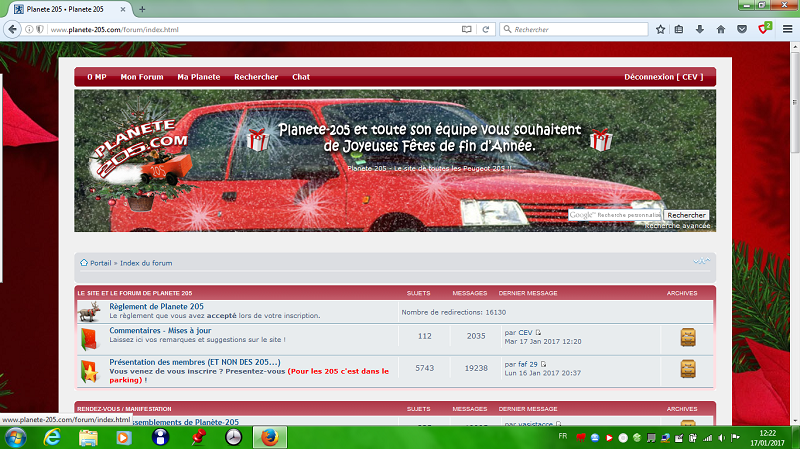Open the Downloads arrow icon
This screenshot has height=449, width=800.
(699, 30)
